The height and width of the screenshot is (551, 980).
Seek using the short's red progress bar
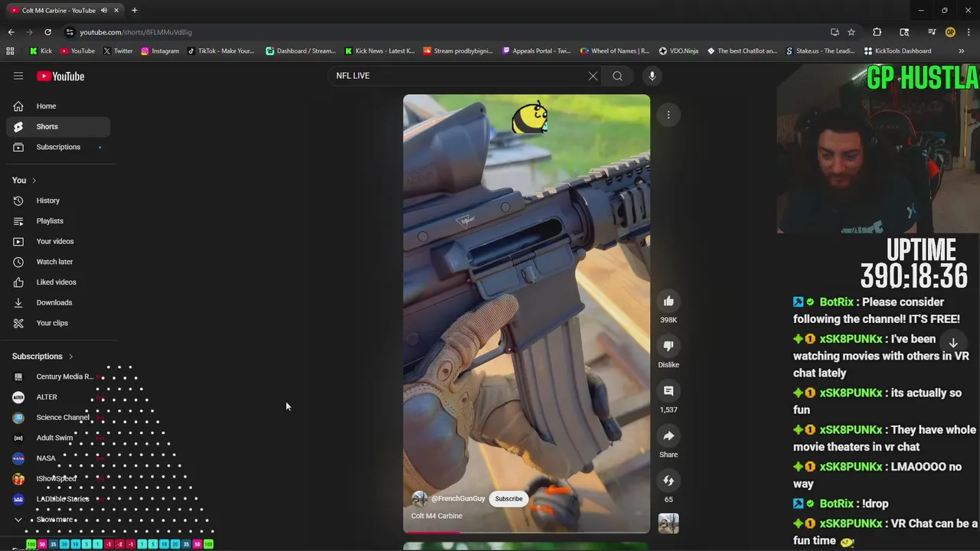pos(527,532)
